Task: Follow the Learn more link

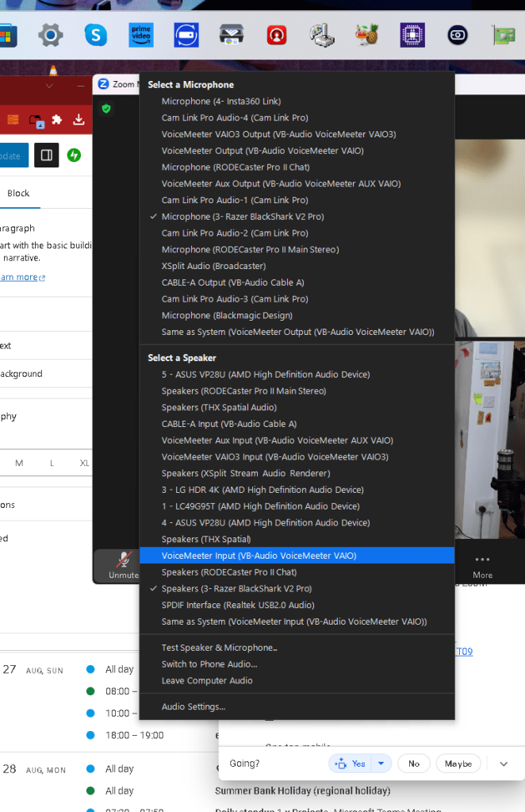Action: [23, 278]
